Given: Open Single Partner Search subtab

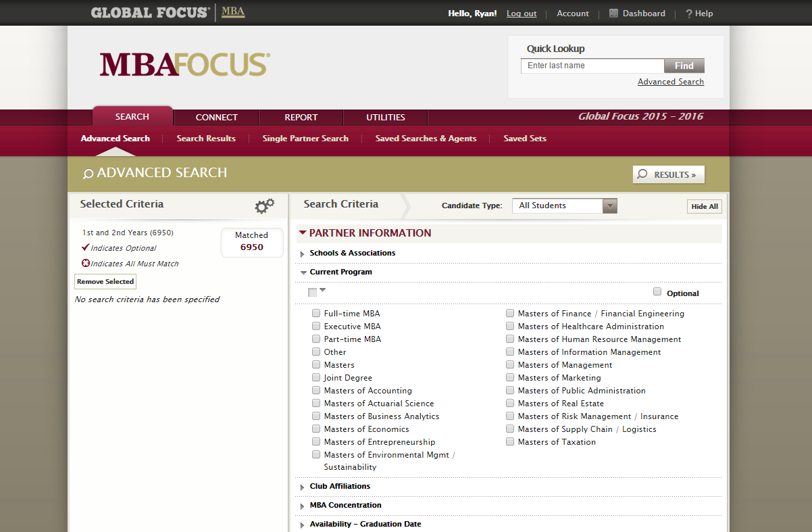Looking at the screenshot, I should click(x=305, y=139).
